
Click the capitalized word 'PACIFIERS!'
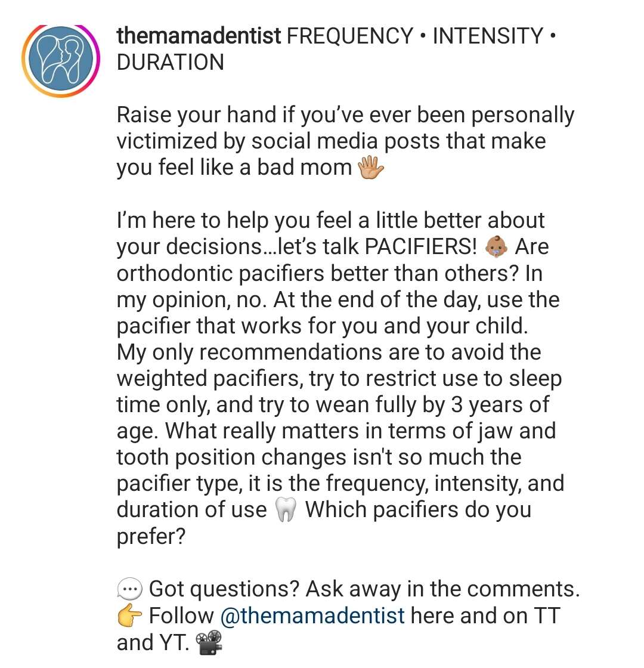[x=421, y=246]
